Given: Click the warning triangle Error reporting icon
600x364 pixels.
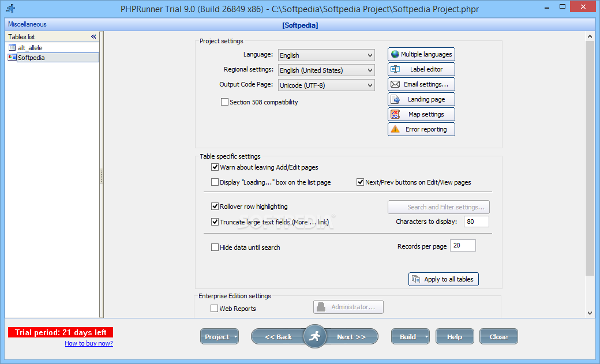Looking at the screenshot, I should (395, 129).
